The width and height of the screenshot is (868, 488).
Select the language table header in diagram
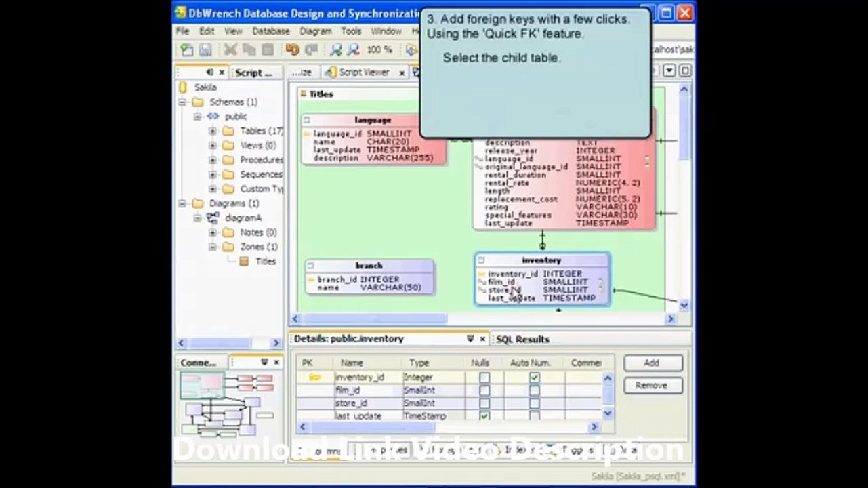[x=373, y=120]
